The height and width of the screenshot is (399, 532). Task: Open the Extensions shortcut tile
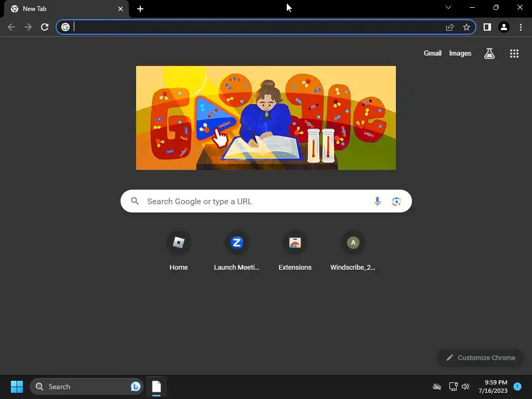(x=295, y=251)
